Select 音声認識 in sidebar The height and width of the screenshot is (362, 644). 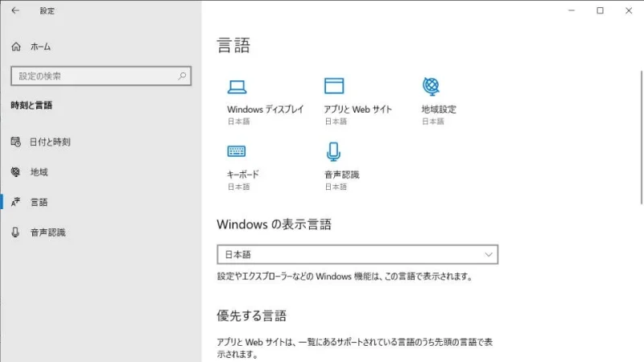point(48,232)
